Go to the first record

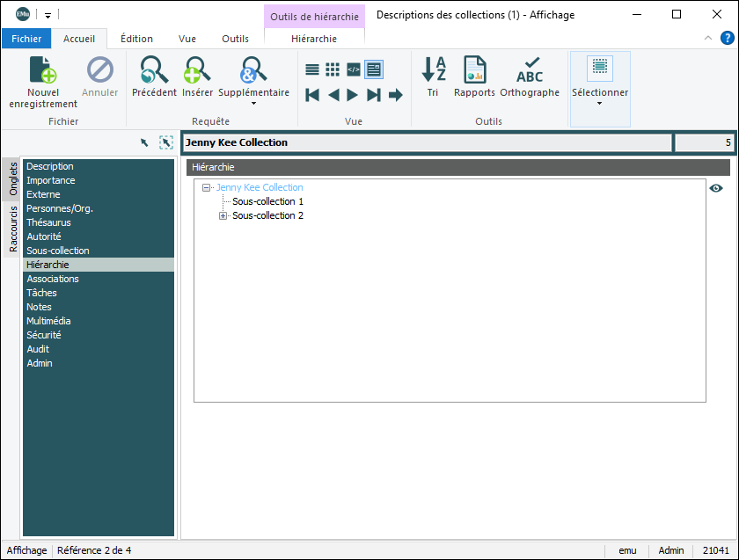click(x=312, y=95)
